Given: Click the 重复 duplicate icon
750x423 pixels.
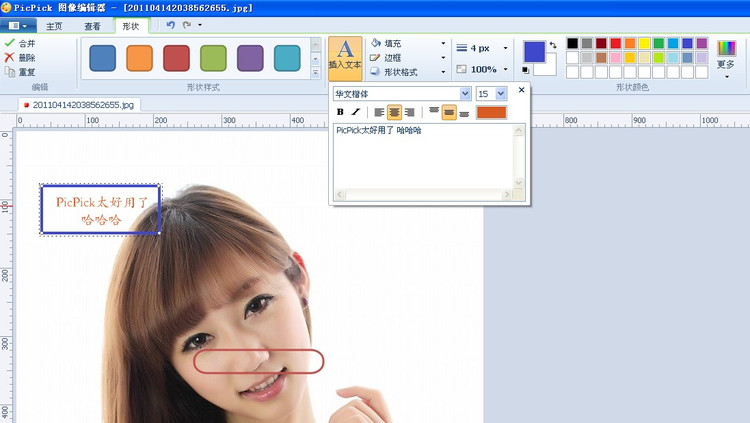Looking at the screenshot, I should pyautogui.click(x=9, y=72).
